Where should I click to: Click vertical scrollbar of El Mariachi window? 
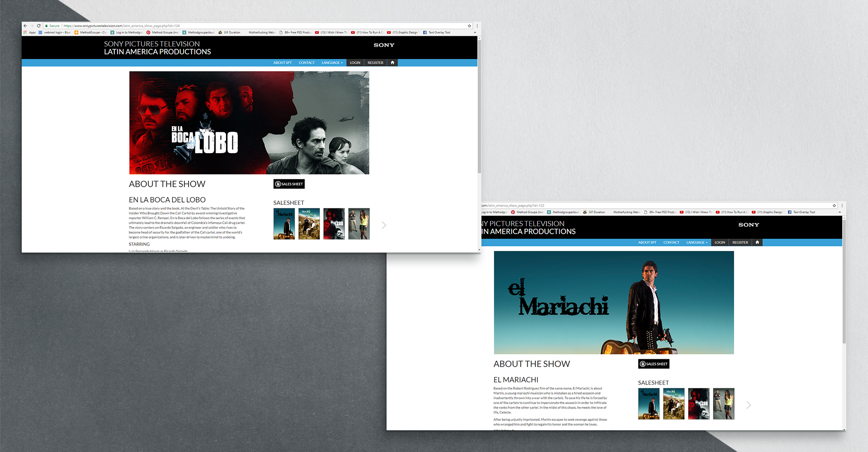844,282
